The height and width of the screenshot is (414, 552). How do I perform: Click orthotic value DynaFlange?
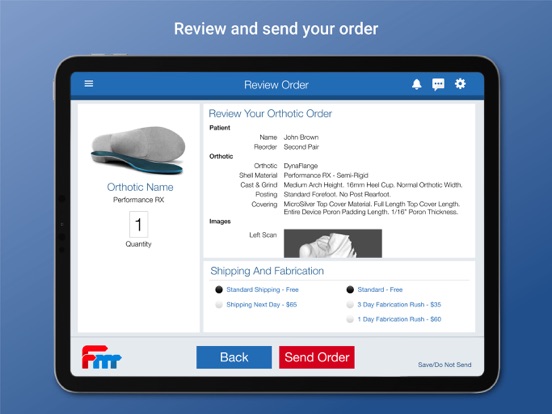(301, 166)
